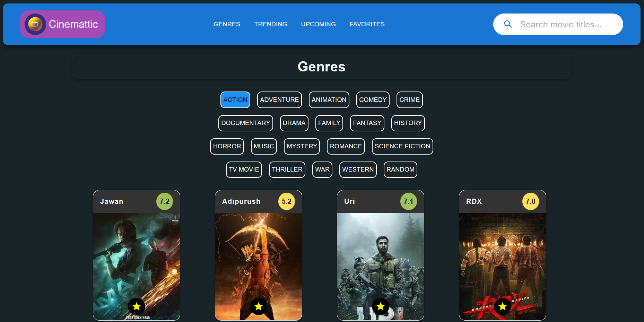
Task: Favorite RDX with its star icon
Action: click(x=503, y=306)
